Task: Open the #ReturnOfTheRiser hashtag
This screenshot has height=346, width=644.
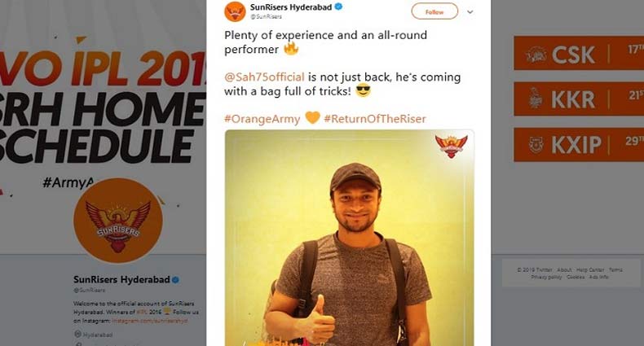Action: [374, 119]
